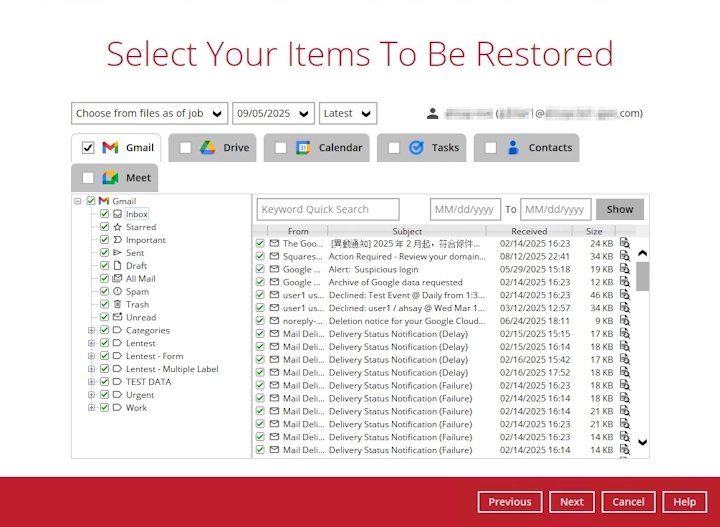Click the user account icon beside the email address
720x527 pixels.
[432, 113]
